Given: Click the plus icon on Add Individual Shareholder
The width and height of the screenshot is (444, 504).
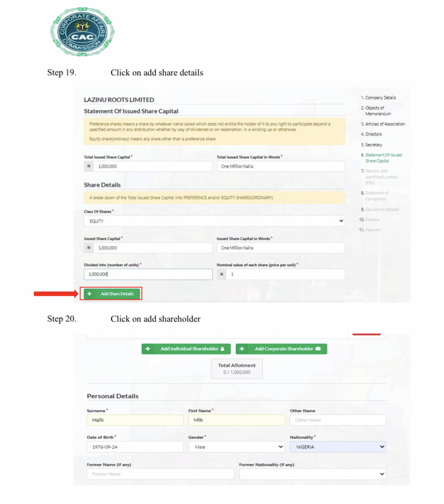Looking at the screenshot, I should tap(148, 349).
